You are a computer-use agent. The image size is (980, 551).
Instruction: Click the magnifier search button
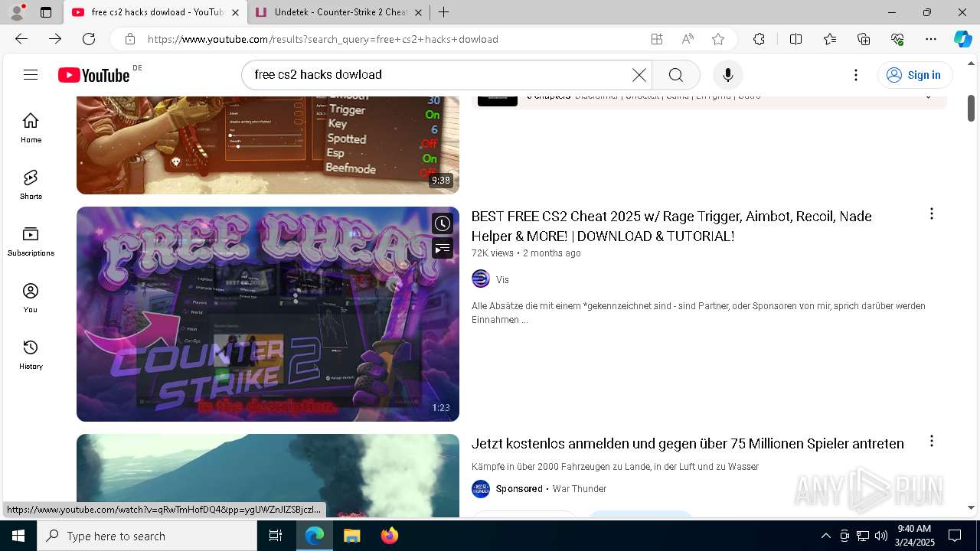point(675,74)
